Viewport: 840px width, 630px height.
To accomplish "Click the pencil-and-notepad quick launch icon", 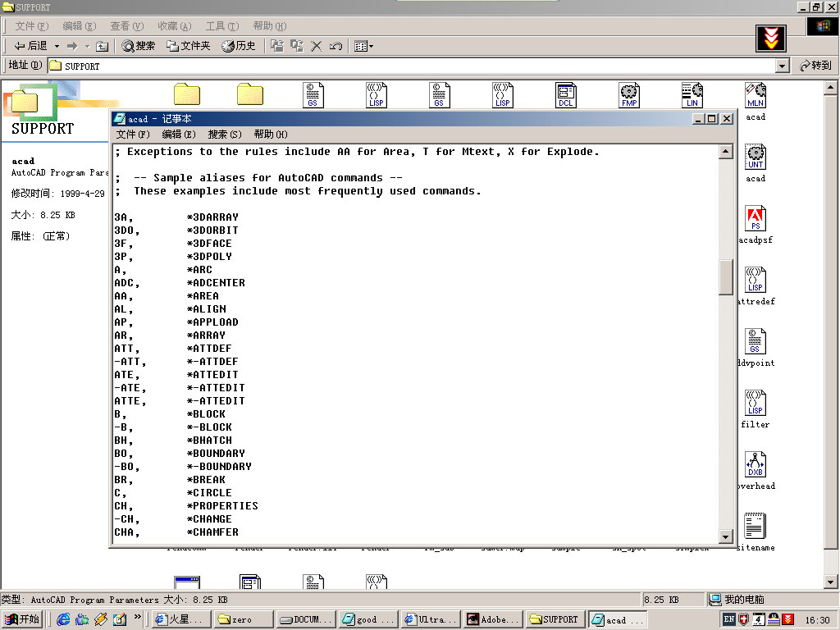I will point(120,619).
